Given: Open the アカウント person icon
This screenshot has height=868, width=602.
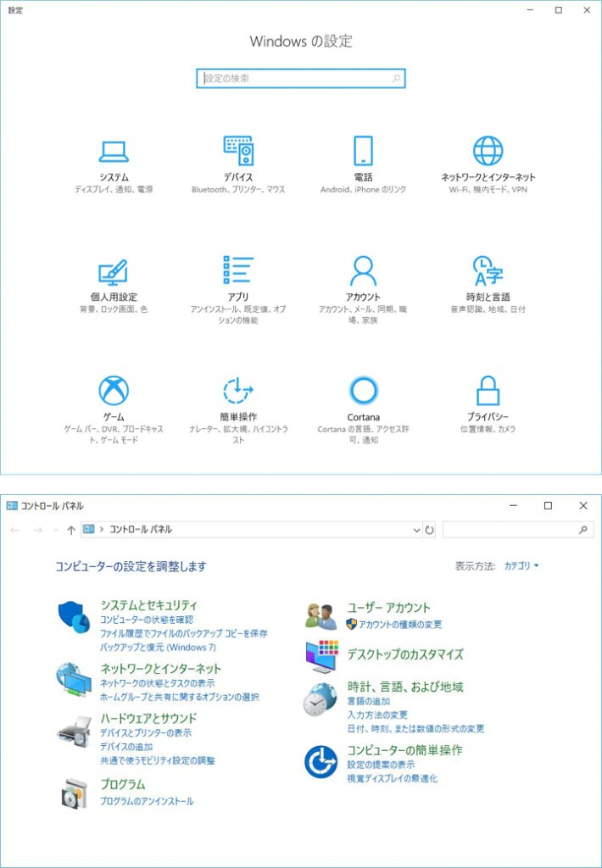Looking at the screenshot, I should point(363,270).
